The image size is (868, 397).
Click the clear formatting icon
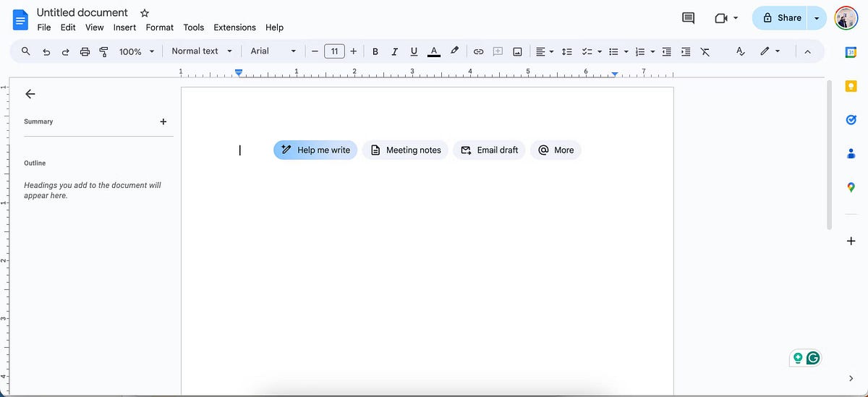(x=705, y=51)
